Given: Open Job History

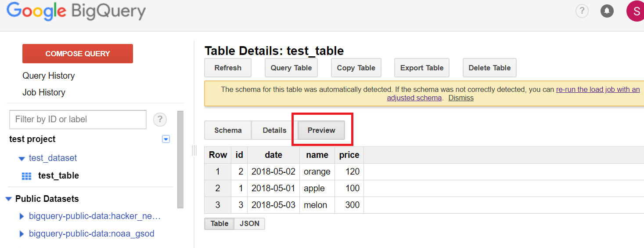Looking at the screenshot, I should [44, 92].
